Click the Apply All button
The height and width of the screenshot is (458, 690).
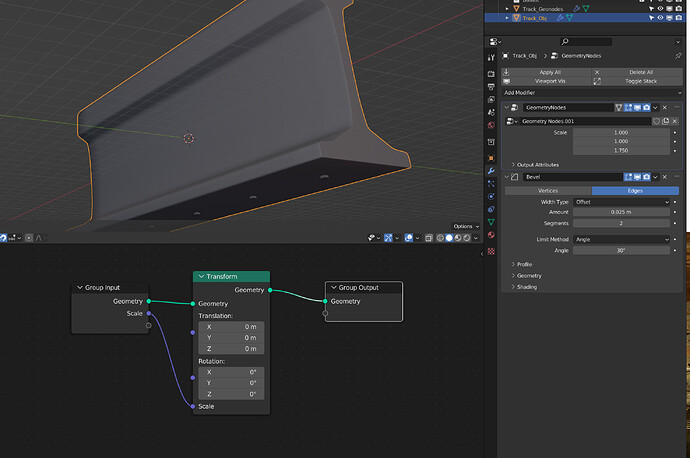click(546, 72)
